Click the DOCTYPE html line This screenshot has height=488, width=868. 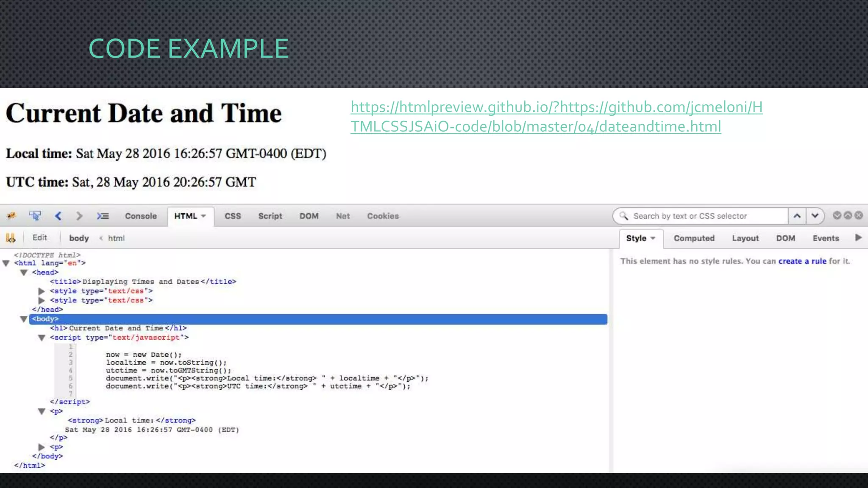pos(47,255)
